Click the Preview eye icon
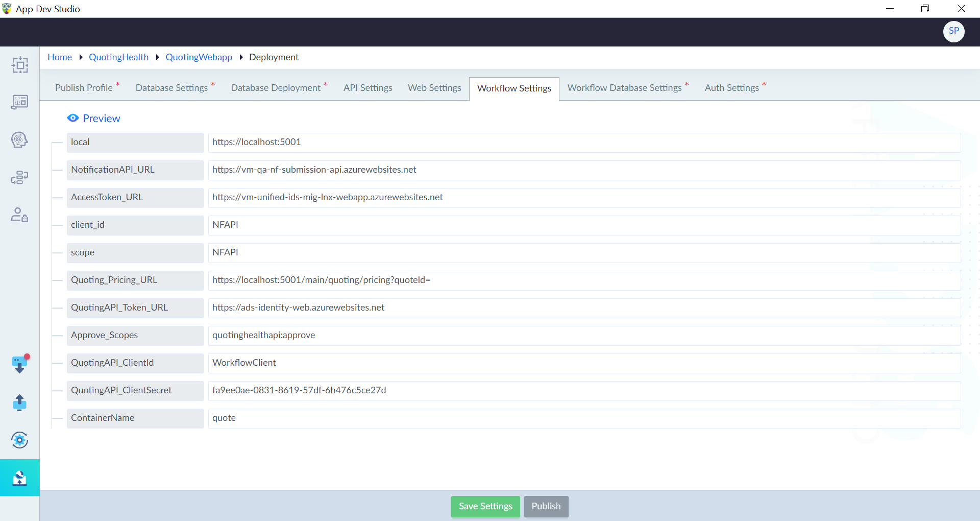Screen dimensions: 980x521 (73, 118)
